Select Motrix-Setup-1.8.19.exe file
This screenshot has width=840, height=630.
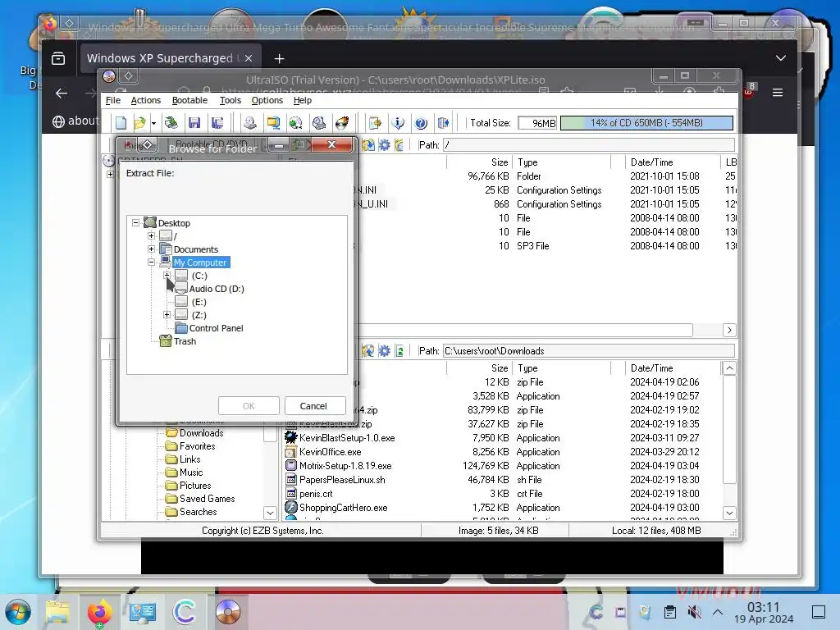[x=345, y=466]
